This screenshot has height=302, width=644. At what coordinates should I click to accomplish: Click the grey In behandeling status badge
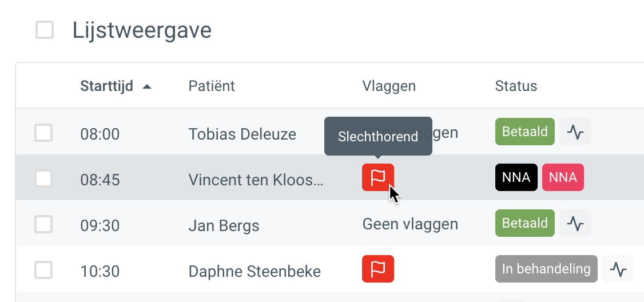click(546, 269)
